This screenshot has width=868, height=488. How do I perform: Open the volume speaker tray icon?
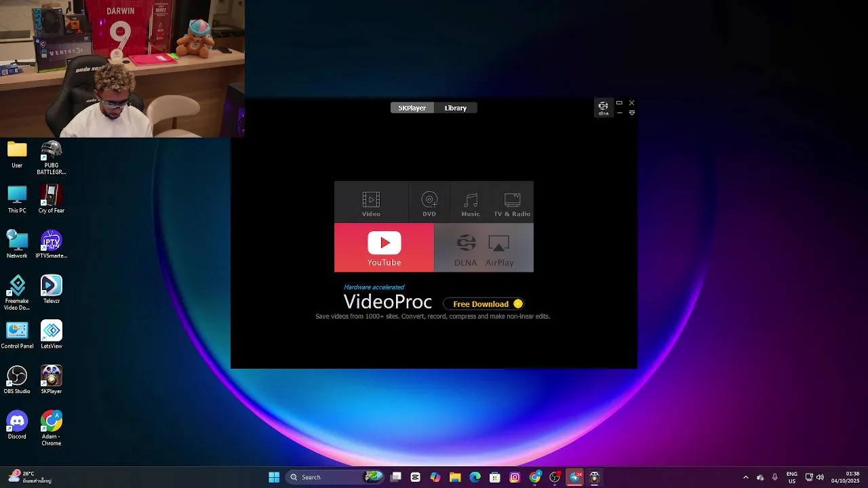(x=821, y=477)
